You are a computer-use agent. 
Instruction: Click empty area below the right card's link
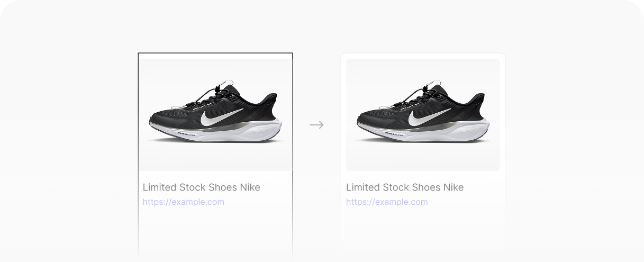click(x=422, y=233)
